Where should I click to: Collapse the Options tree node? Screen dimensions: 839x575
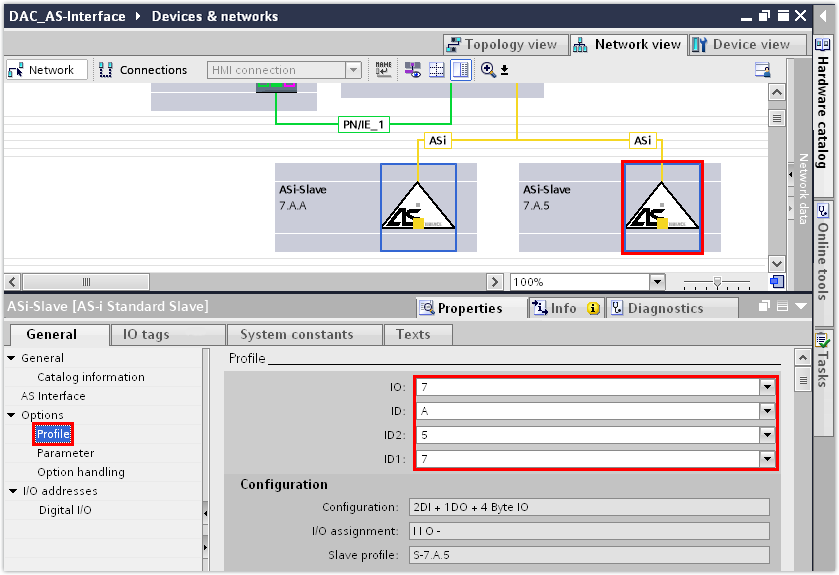(x=11, y=415)
